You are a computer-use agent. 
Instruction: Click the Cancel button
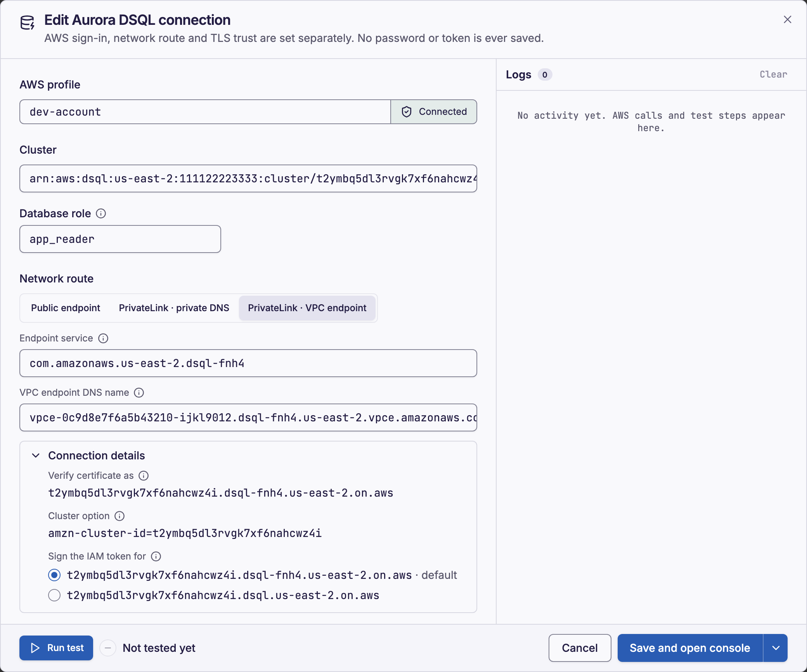[580, 648]
